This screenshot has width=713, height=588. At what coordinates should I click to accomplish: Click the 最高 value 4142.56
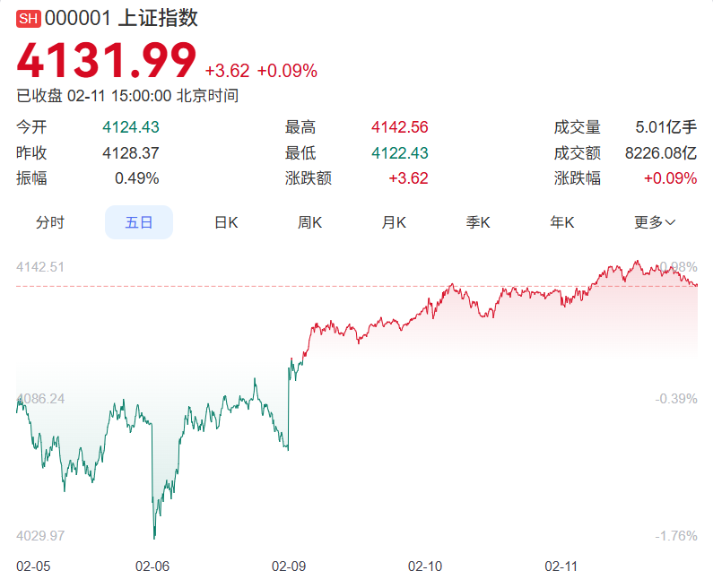(x=399, y=128)
